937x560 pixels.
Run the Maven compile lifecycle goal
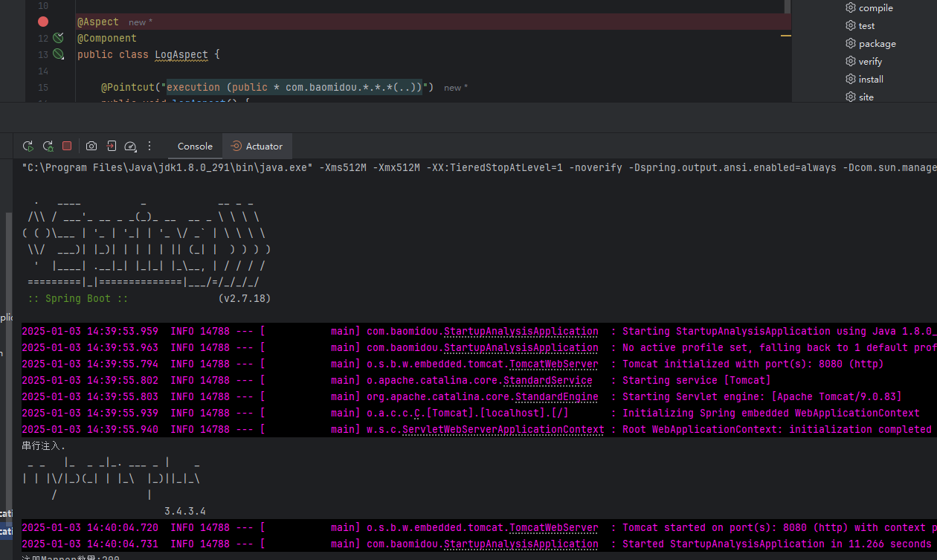[x=875, y=8]
